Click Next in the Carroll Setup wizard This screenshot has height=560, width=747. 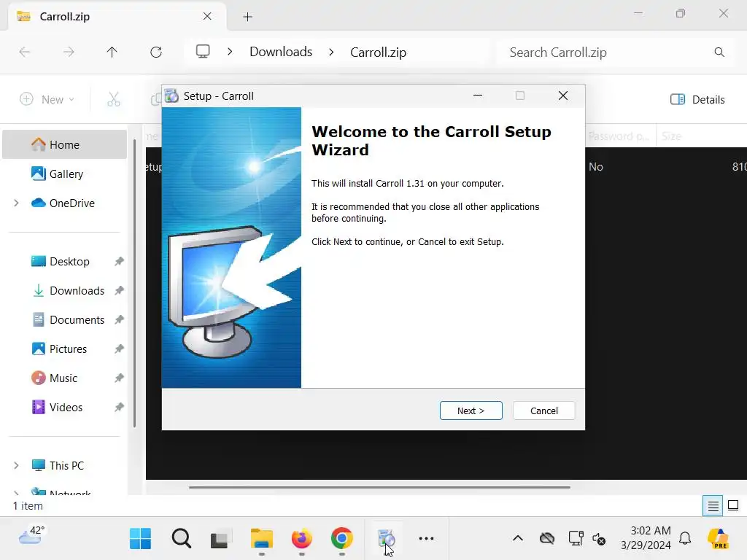[471, 411]
